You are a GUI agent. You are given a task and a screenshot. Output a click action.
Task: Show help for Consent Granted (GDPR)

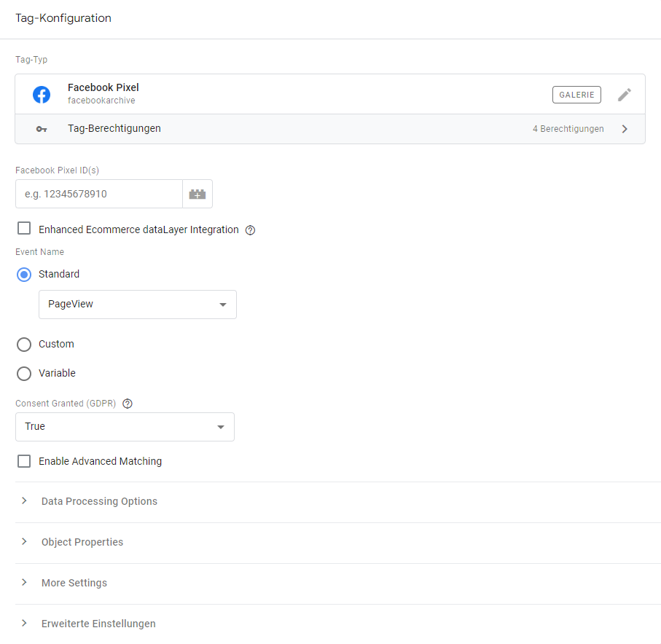tap(128, 404)
